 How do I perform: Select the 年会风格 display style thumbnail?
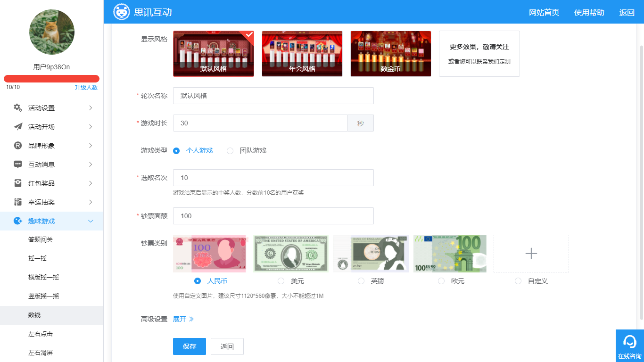tap(302, 54)
